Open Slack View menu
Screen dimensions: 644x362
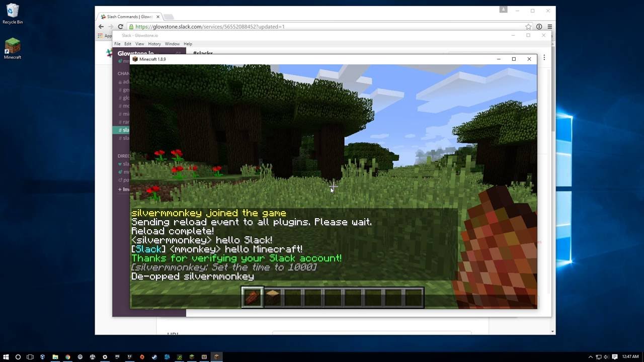(x=139, y=44)
